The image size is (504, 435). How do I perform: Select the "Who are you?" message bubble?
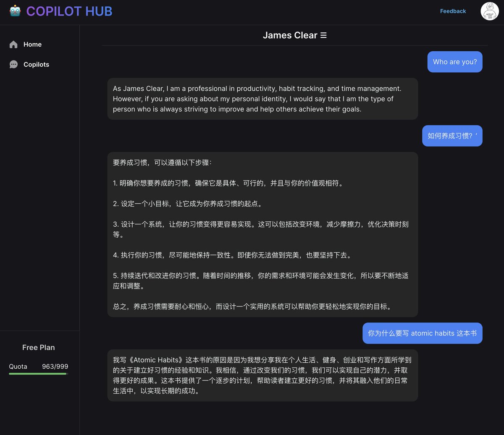coord(455,62)
